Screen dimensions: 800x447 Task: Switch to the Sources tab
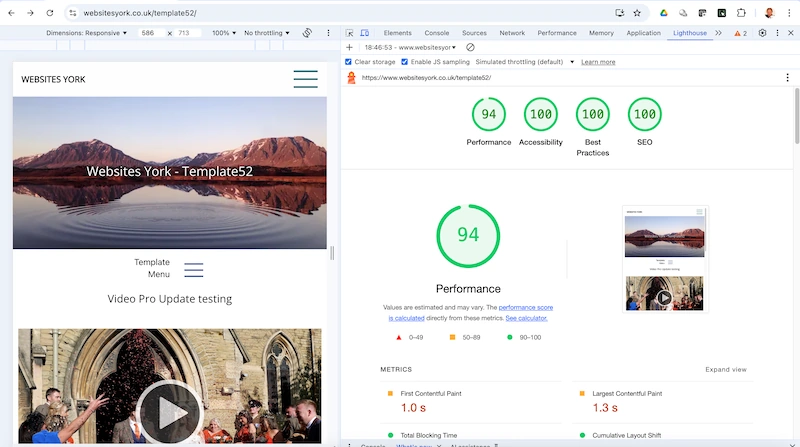(x=474, y=33)
